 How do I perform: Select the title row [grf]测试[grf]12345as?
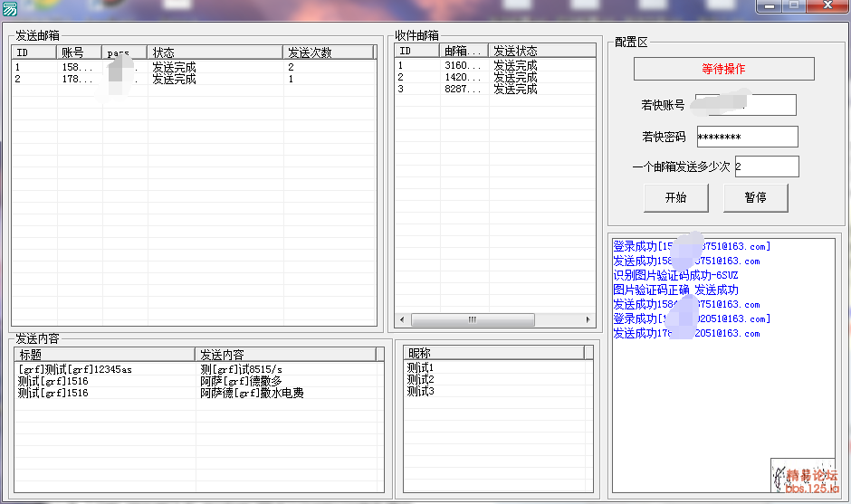[75, 369]
